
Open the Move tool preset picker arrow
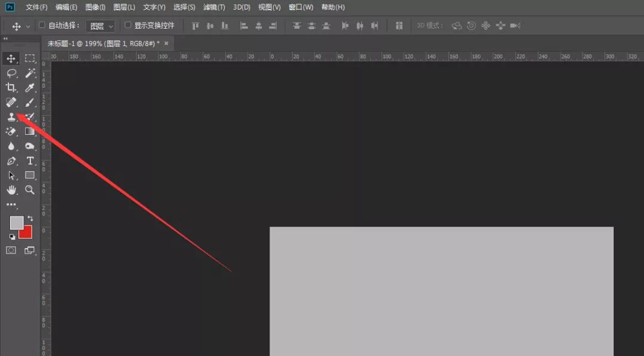28,27
